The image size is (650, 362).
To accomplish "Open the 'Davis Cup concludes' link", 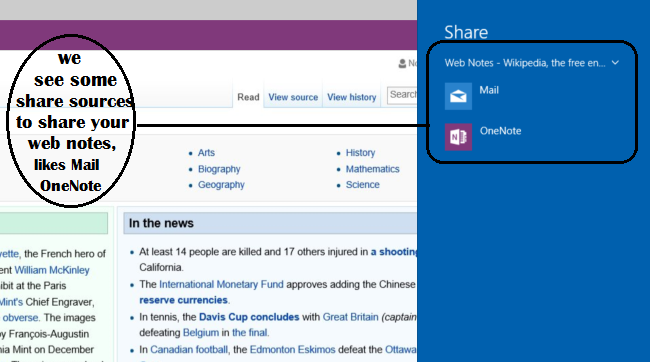I will click(x=249, y=317).
